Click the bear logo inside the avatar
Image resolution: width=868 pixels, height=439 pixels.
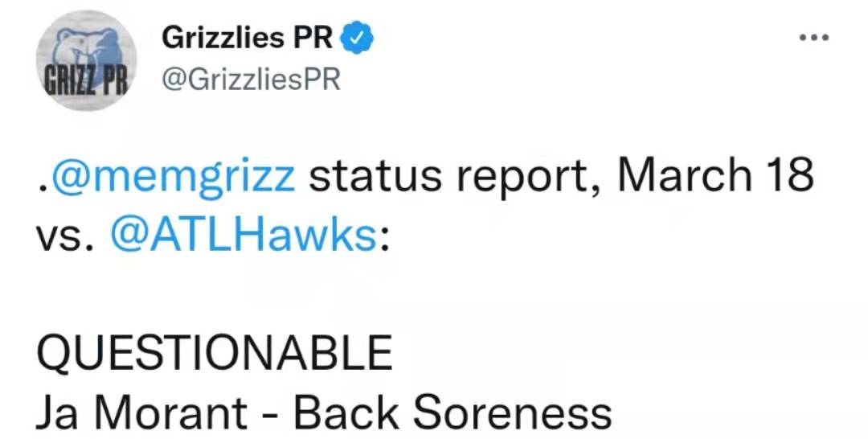(88, 49)
